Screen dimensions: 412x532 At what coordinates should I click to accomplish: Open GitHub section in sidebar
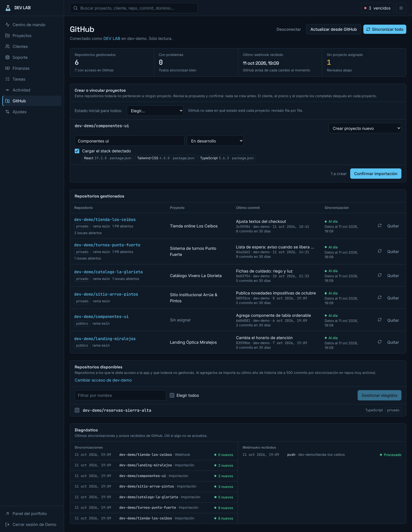[32, 101]
